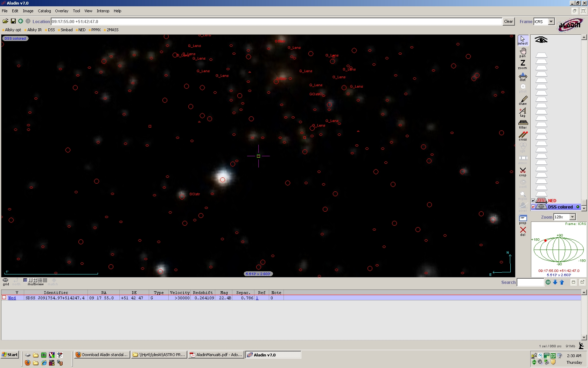Click the stack panel vertical scrollbar

[x=584, y=123]
